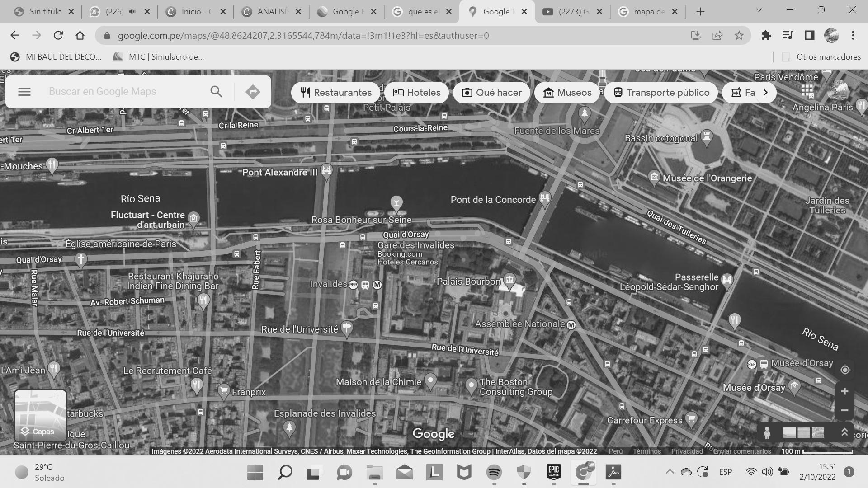Screen dimensions: 868x488
Task: Switch to the mapa de tab
Action: click(x=649, y=12)
